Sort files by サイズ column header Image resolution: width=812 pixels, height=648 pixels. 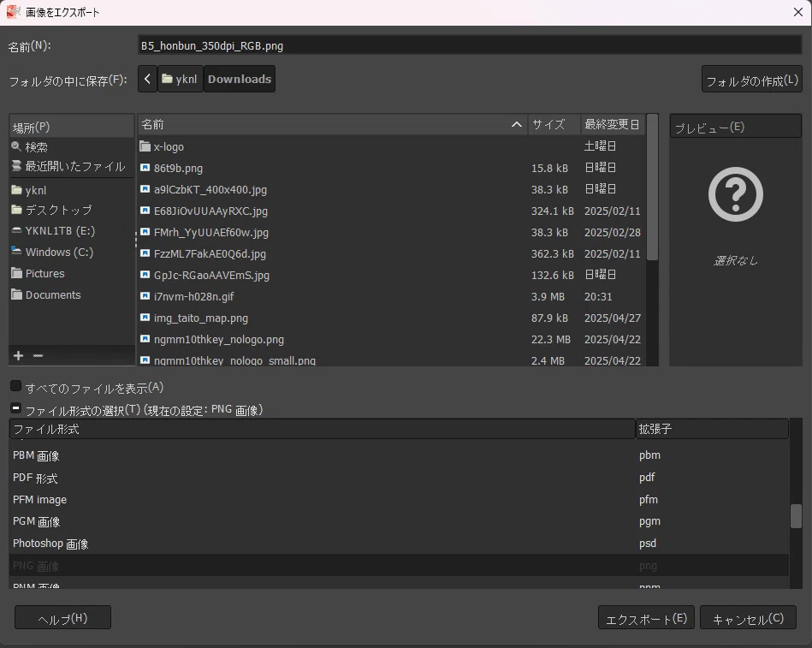pos(554,124)
